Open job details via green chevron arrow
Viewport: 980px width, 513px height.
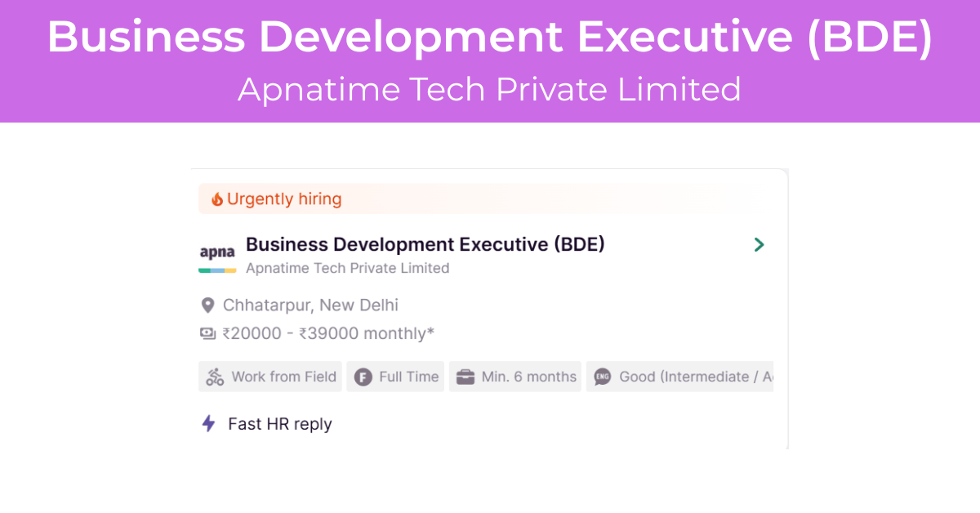point(759,244)
